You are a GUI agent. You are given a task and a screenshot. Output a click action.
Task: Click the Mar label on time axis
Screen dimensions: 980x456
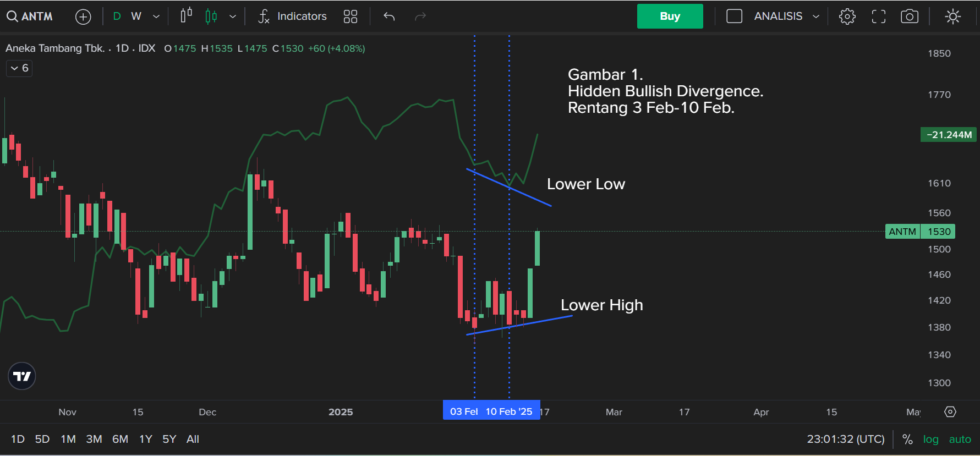click(614, 412)
